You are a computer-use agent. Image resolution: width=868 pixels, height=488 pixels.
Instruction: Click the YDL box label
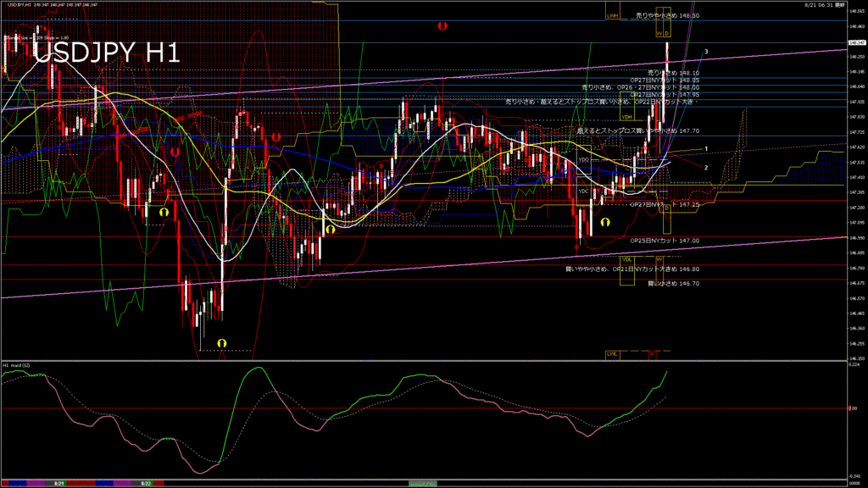tap(627, 259)
